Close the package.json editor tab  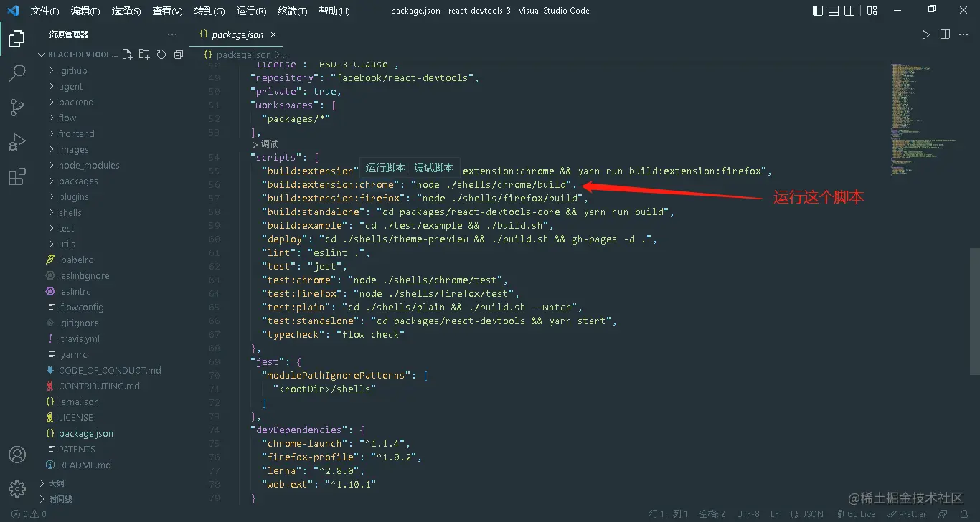coord(273,34)
